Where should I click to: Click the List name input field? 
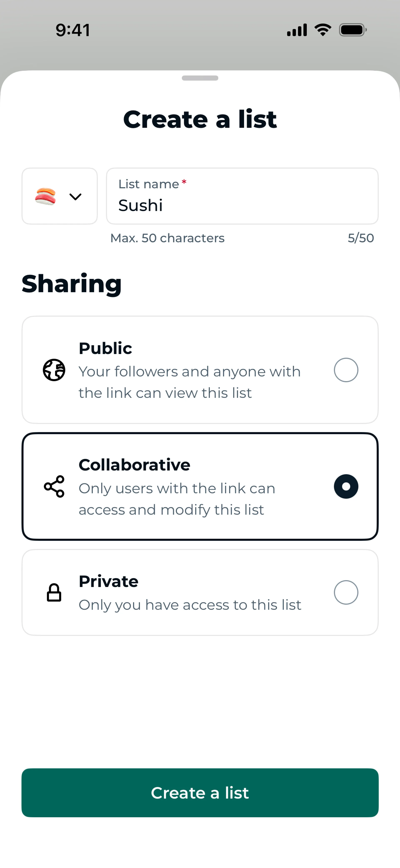coord(242,196)
